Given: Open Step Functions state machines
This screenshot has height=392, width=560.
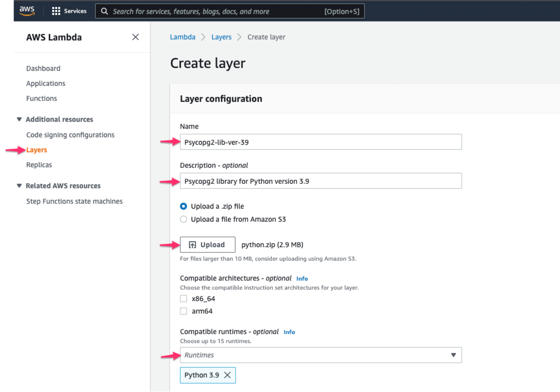Looking at the screenshot, I should tap(74, 201).
